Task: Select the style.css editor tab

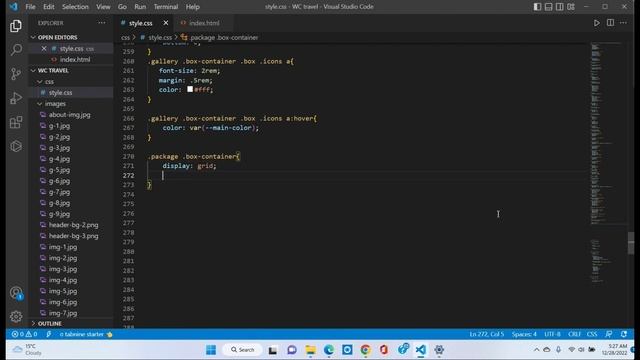Action: tap(140, 23)
